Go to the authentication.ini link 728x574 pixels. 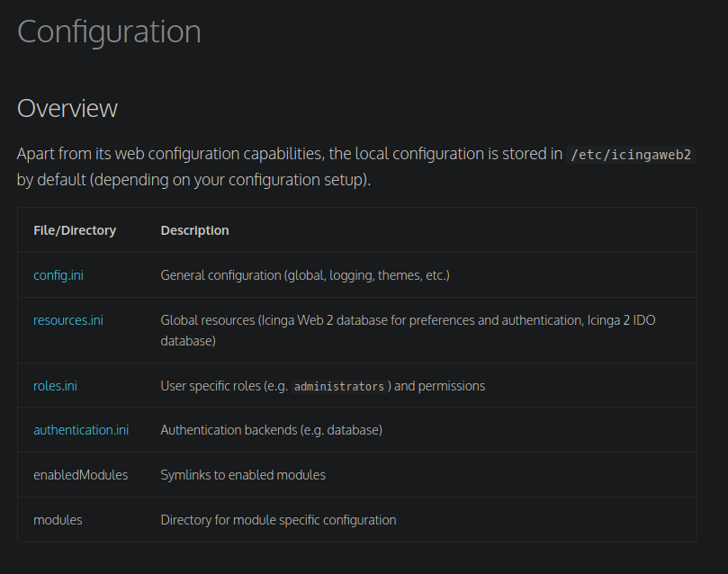coord(81,430)
